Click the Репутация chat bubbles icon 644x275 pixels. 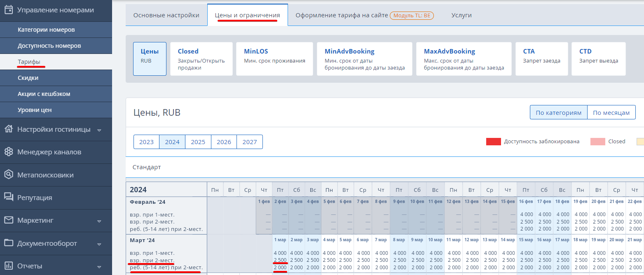pos(9,198)
